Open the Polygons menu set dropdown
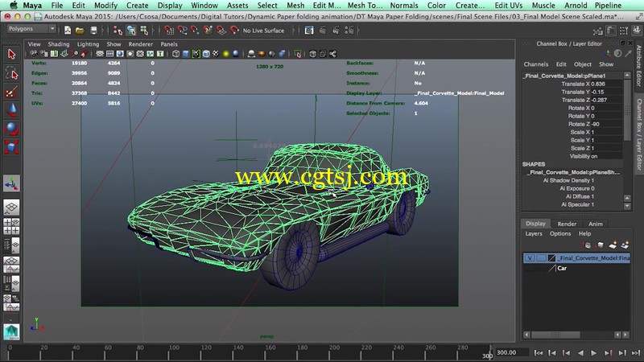This screenshot has height=362, width=644. pyautogui.click(x=31, y=29)
